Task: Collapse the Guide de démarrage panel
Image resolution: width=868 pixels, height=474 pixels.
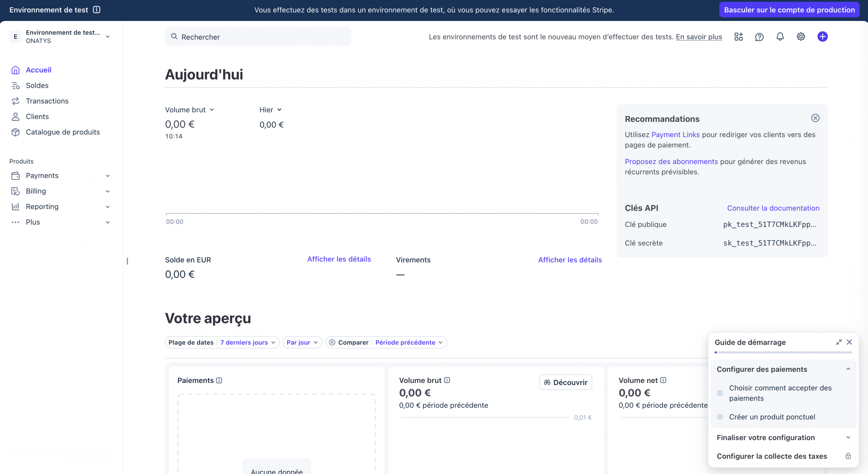Action: 839,342
